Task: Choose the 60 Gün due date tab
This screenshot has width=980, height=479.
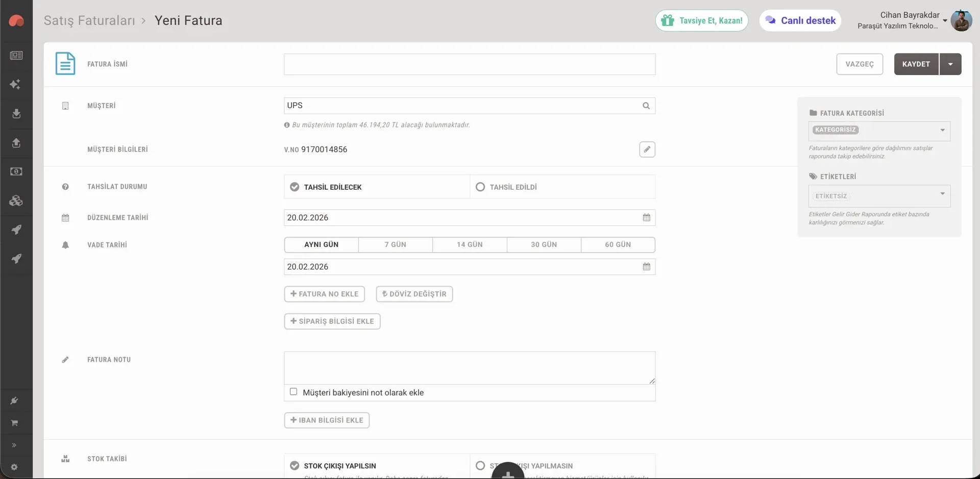Action: coord(618,245)
